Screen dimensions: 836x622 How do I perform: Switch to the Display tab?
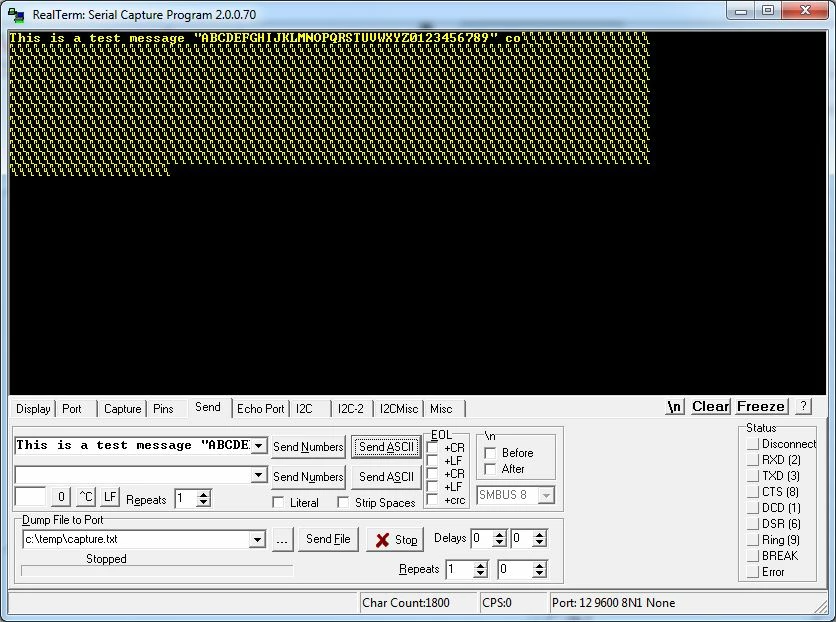33,409
